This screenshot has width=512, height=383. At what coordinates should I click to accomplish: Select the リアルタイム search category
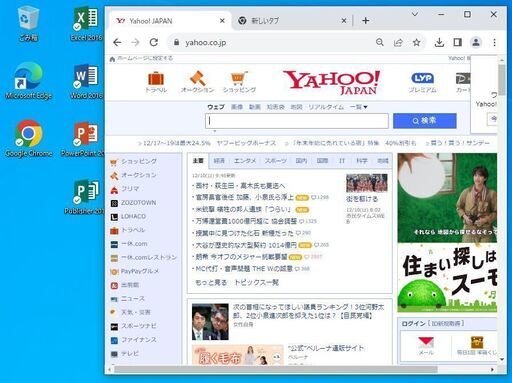point(326,107)
